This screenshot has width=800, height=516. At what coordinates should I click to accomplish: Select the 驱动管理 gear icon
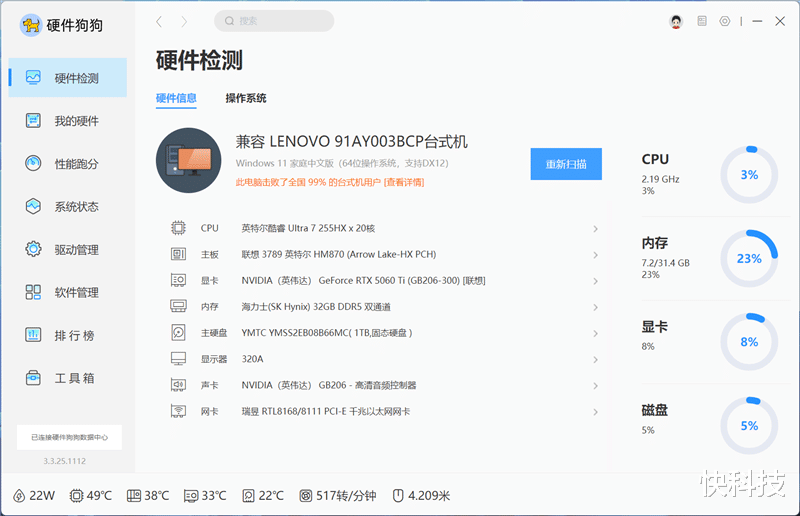point(33,249)
